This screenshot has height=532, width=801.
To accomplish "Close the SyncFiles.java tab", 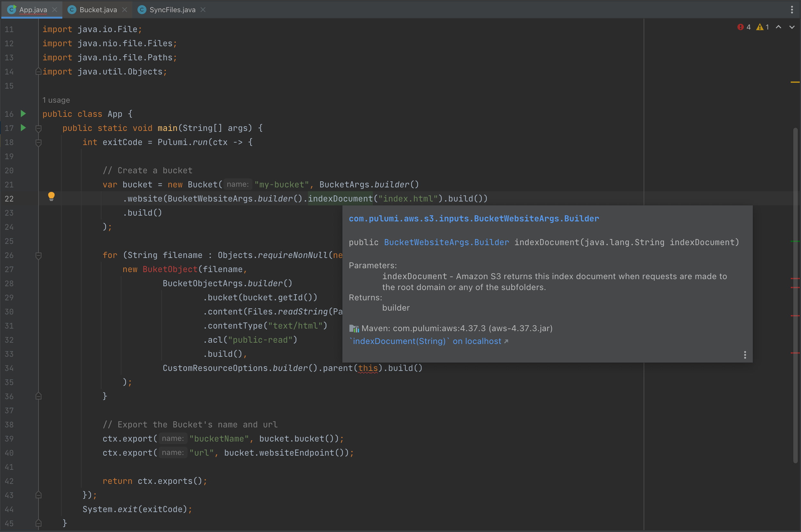I will coord(203,10).
